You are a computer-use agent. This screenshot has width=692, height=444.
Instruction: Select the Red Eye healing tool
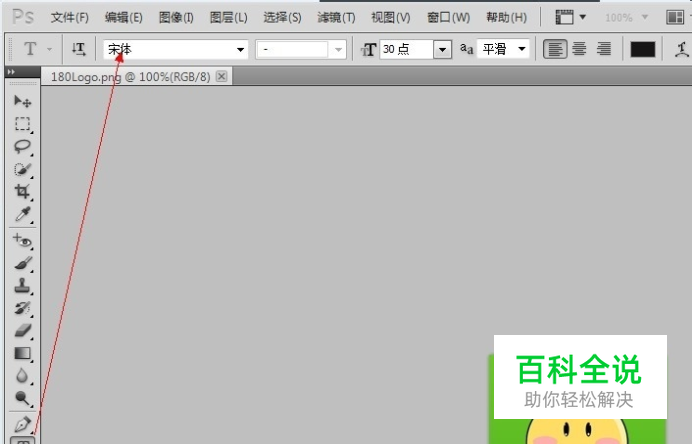(x=22, y=241)
